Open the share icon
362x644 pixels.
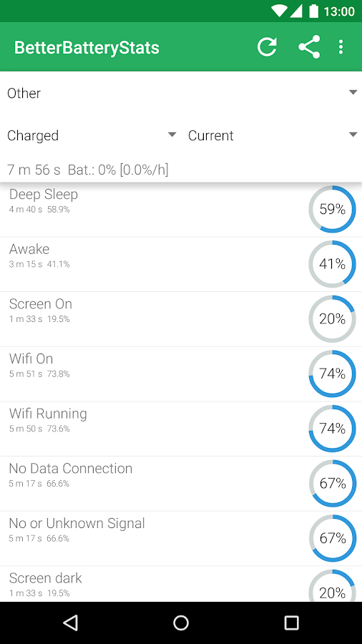(309, 47)
